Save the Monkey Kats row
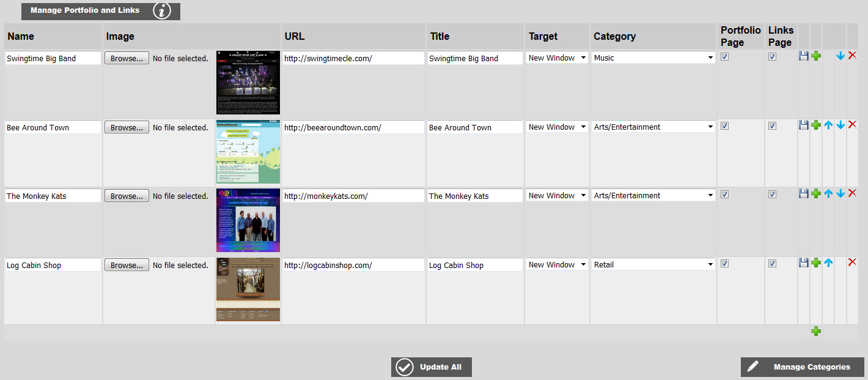The height and width of the screenshot is (380, 868). 804,193
